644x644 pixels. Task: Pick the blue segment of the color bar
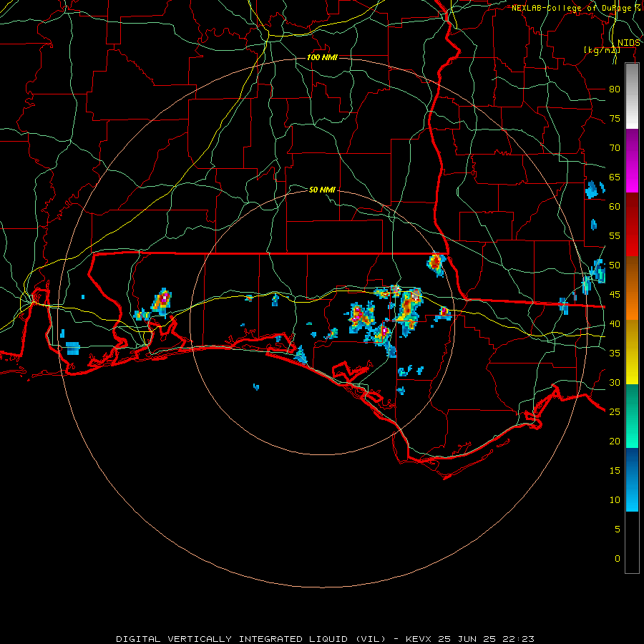632,479
